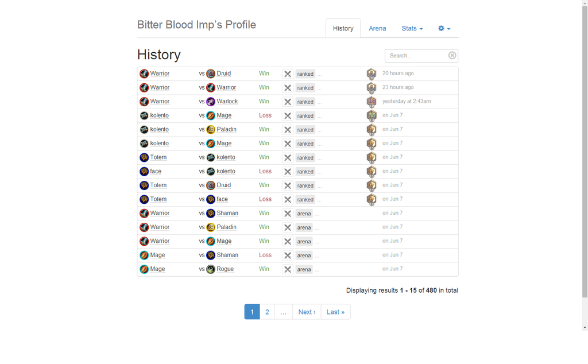Focus the Search input field
Screen dimensions: 588x364
417,56
